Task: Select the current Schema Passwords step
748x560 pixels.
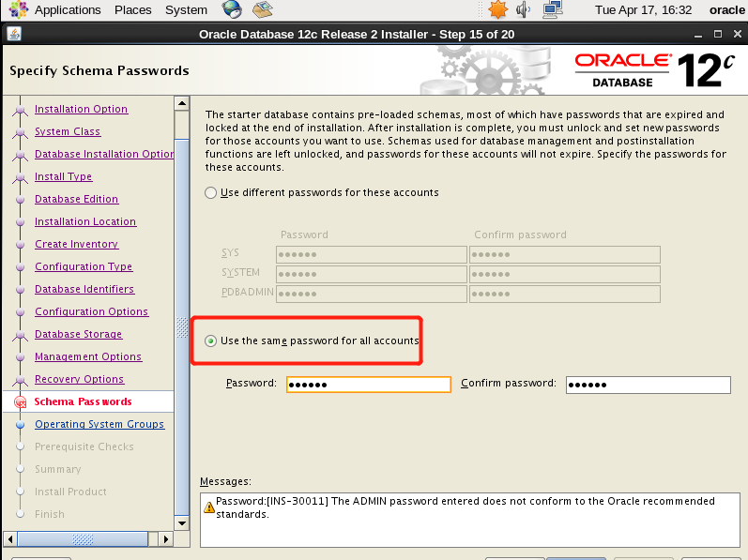Action: (x=83, y=401)
